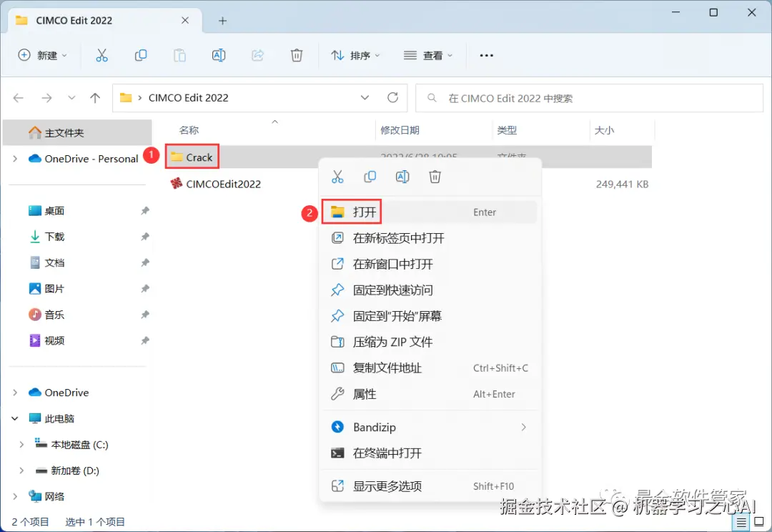Click the Share icon in the toolbar
The image size is (772, 532).
point(257,55)
